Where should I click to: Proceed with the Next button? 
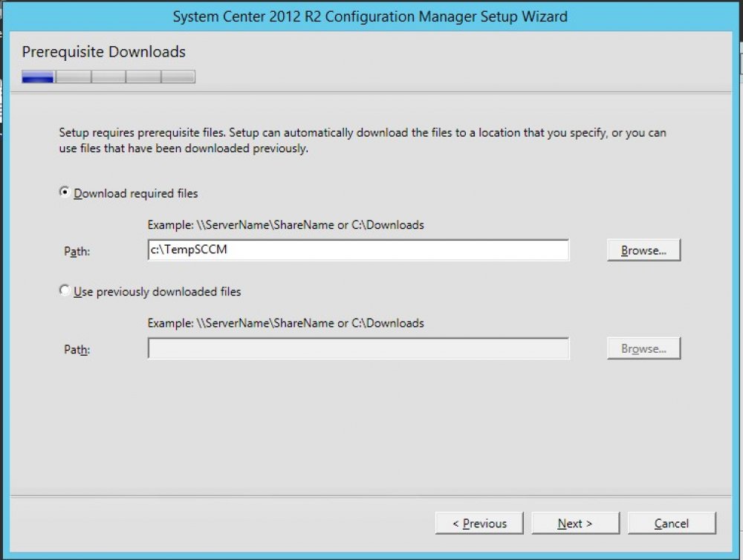coord(575,523)
